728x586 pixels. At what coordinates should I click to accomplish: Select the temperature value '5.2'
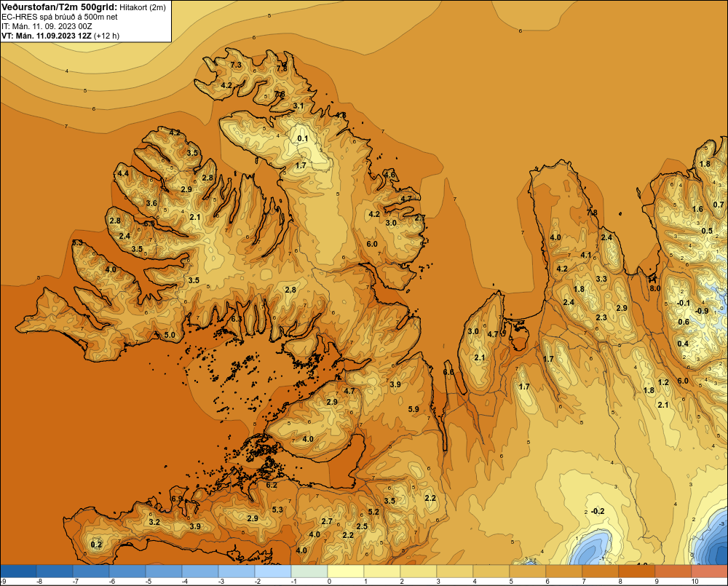pos(373,512)
